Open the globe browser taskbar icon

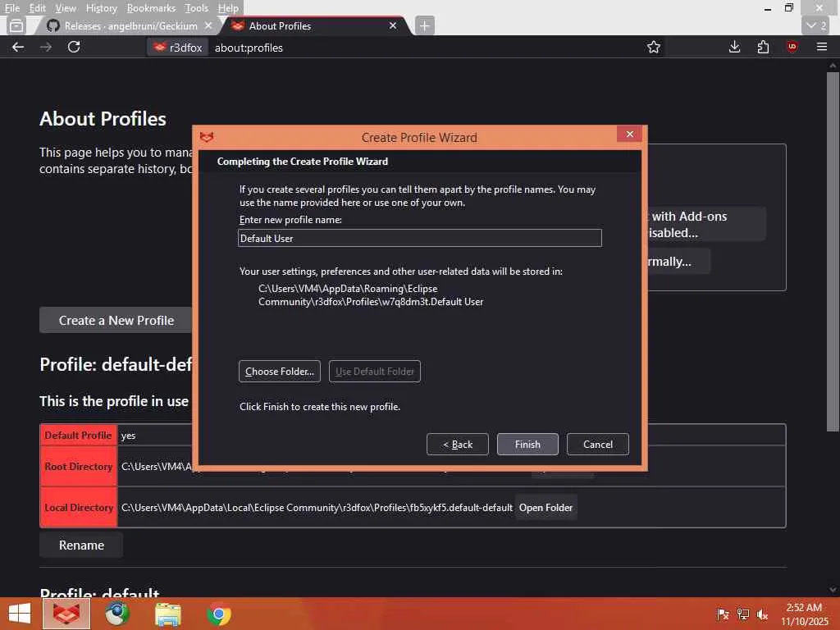[117, 614]
